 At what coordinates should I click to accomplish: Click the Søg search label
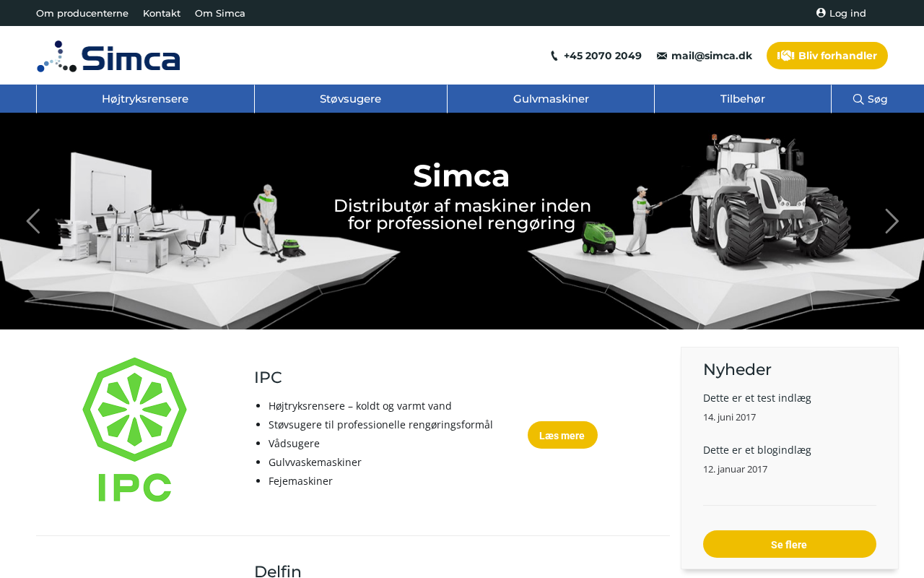coord(878,99)
